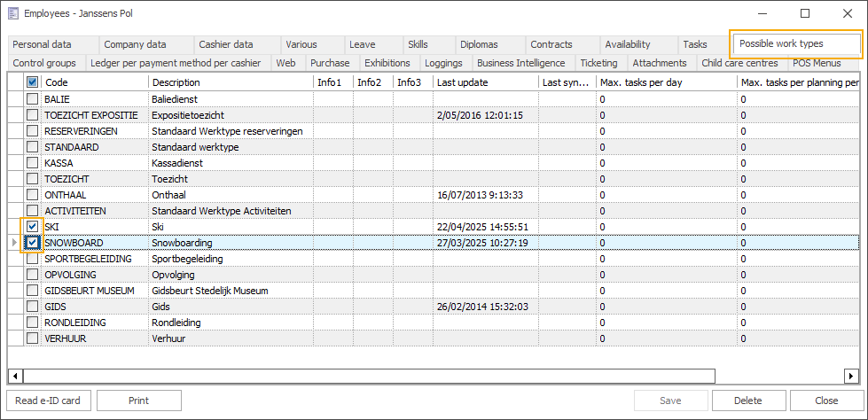
Task: Click the Print button
Action: [x=138, y=401]
